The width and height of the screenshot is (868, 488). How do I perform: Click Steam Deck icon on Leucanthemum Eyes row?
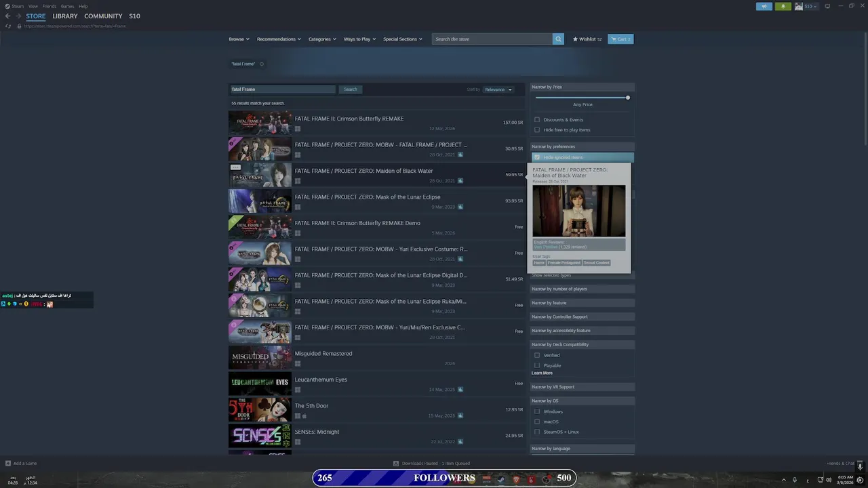coord(460,390)
